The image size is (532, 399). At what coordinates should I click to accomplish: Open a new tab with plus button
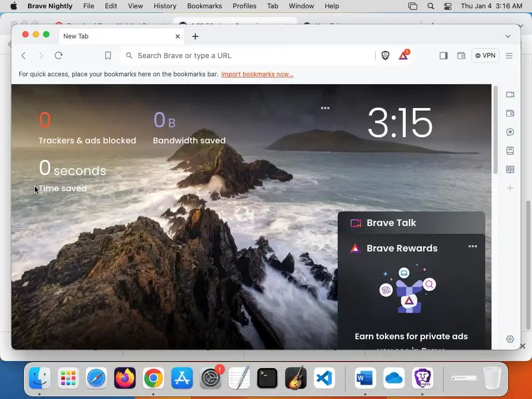(195, 36)
